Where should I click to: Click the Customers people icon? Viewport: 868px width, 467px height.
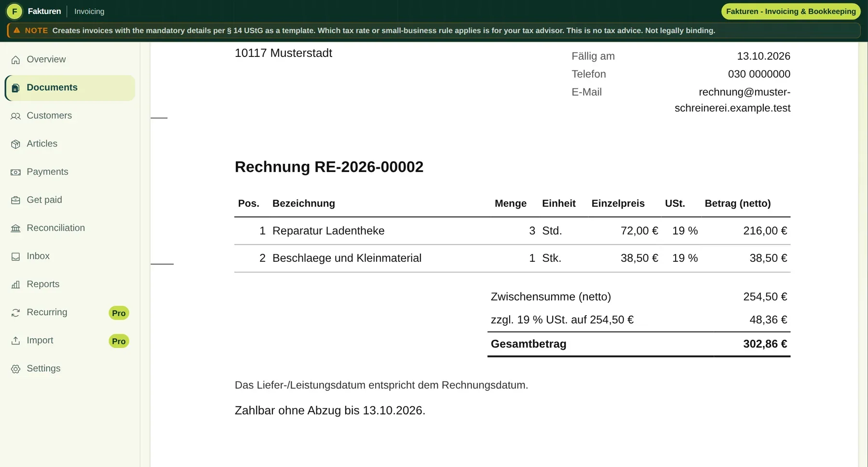pos(15,116)
